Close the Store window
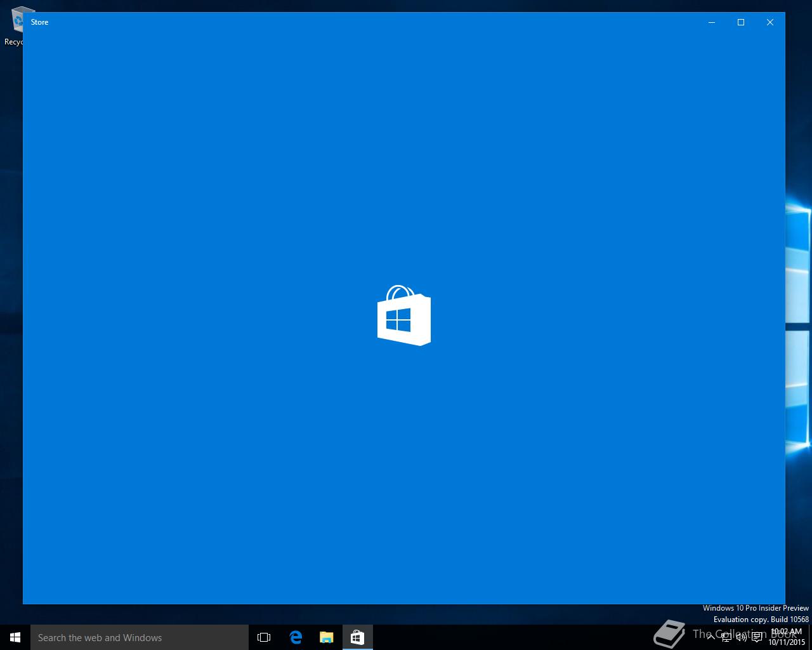Viewport: 812px width, 650px height. tap(770, 22)
